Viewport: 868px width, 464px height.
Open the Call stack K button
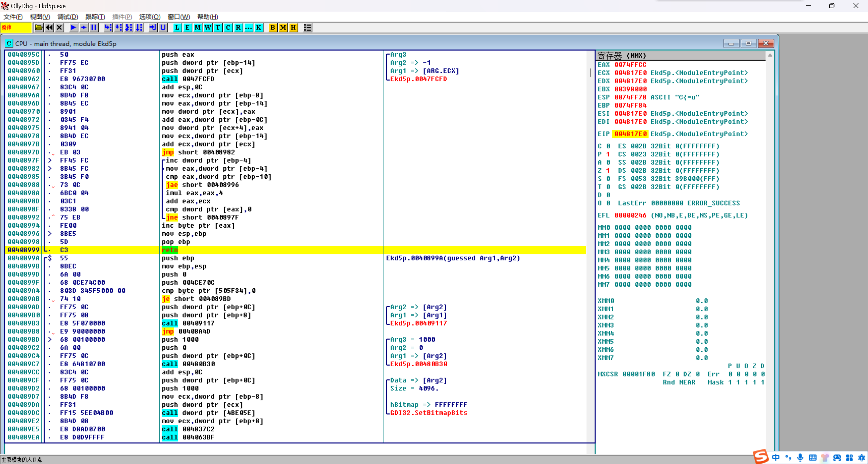[259, 28]
